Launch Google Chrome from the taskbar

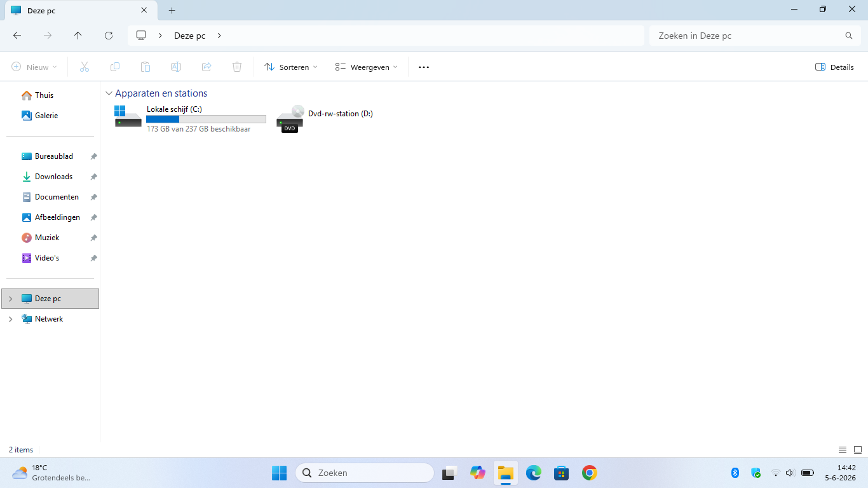pyautogui.click(x=590, y=473)
